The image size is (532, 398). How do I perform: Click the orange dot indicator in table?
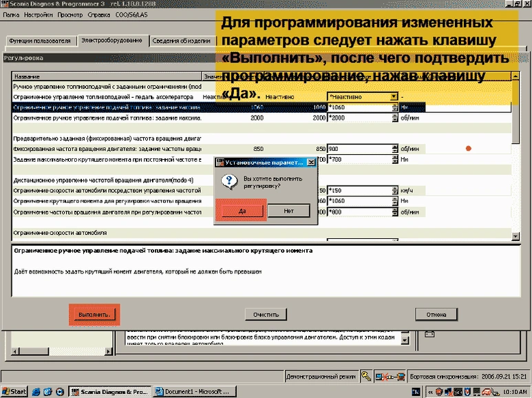[x=469, y=148]
